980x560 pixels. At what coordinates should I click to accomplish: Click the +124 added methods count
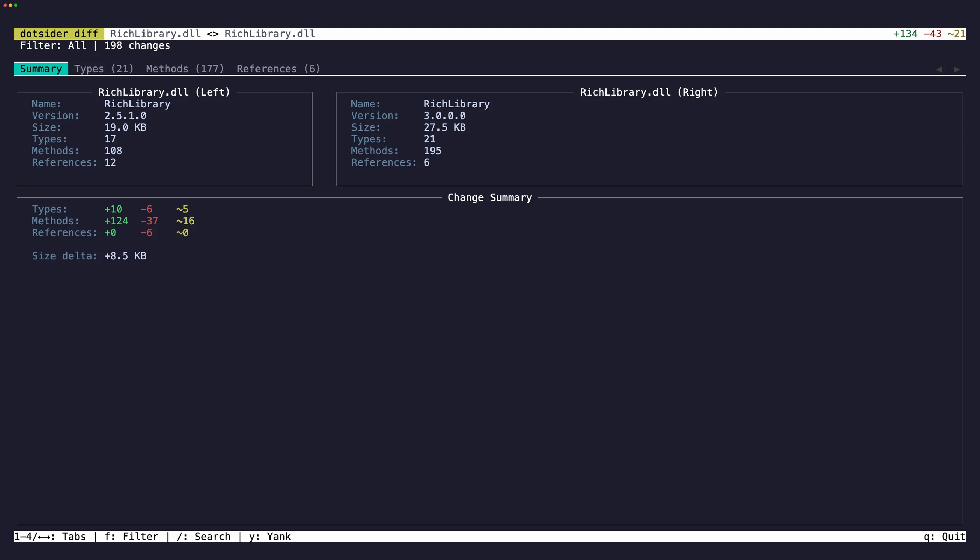pyautogui.click(x=116, y=221)
